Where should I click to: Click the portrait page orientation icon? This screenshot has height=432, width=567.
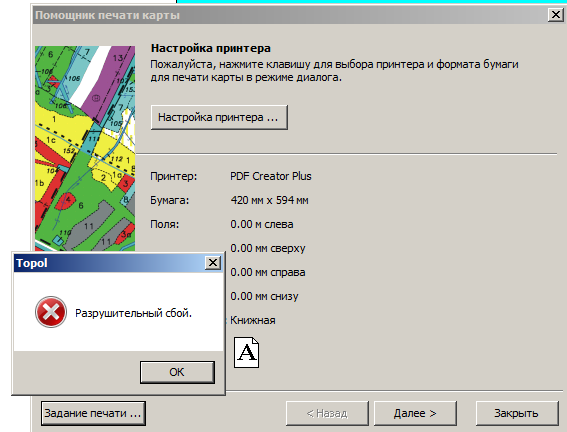247,352
